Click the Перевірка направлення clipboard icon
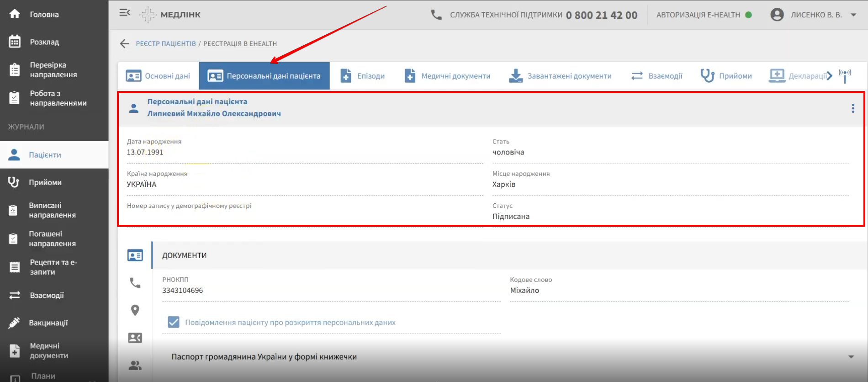Viewport: 868px width, 382px height. coord(15,70)
